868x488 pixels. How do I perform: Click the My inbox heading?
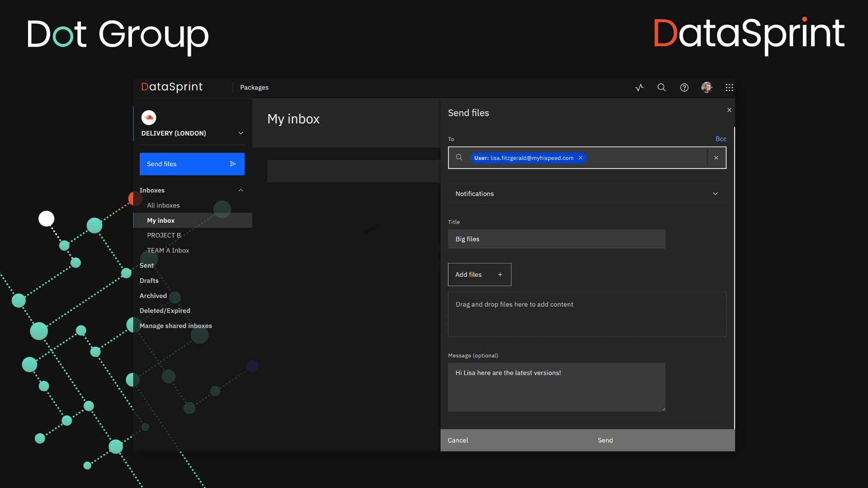(293, 119)
